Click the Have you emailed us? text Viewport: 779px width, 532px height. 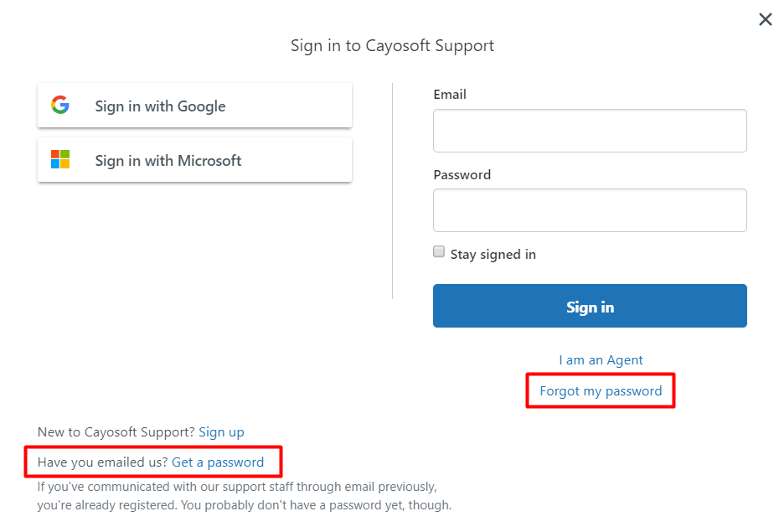click(102, 462)
